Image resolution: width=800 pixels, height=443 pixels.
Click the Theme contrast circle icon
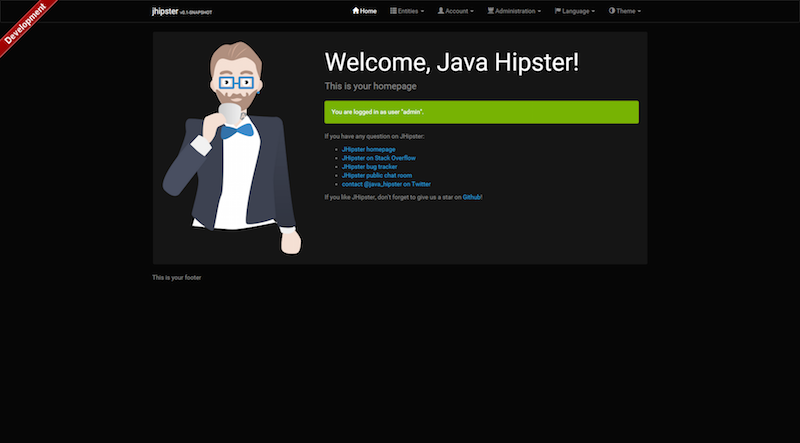tap(612, 11)
